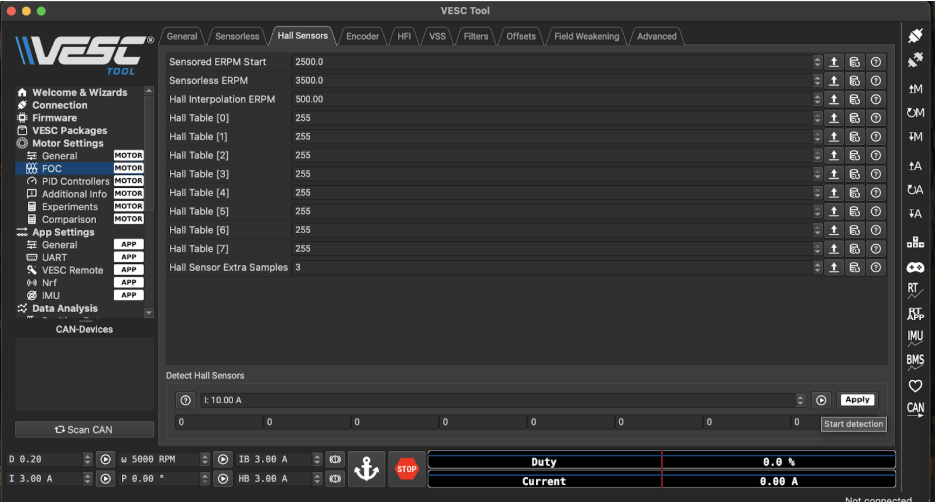
Task: Click the CAN network tree icon in right toolbar
Action: (x=915, y=242)
